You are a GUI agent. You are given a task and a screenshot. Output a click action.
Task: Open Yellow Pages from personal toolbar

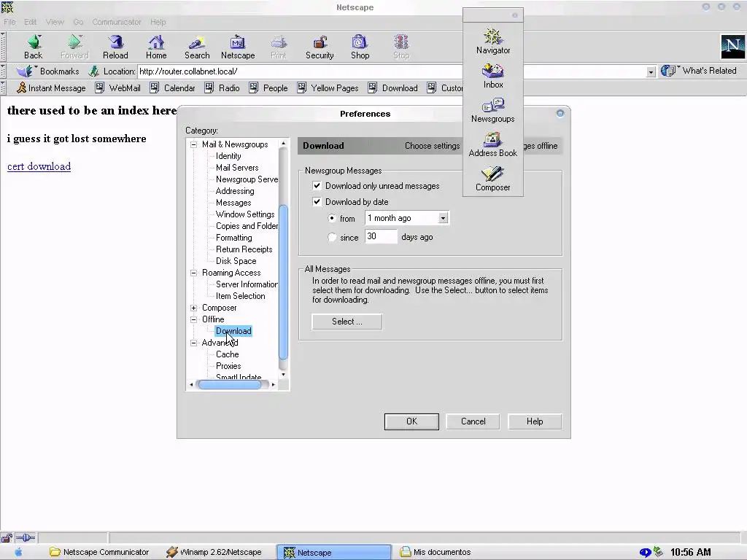pyautogui.click(x=328, y=87)
